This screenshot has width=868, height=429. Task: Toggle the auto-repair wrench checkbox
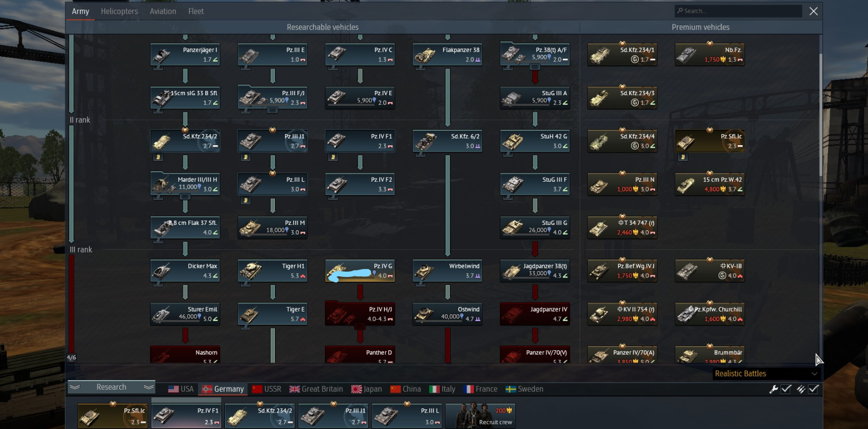coord(780,389)
